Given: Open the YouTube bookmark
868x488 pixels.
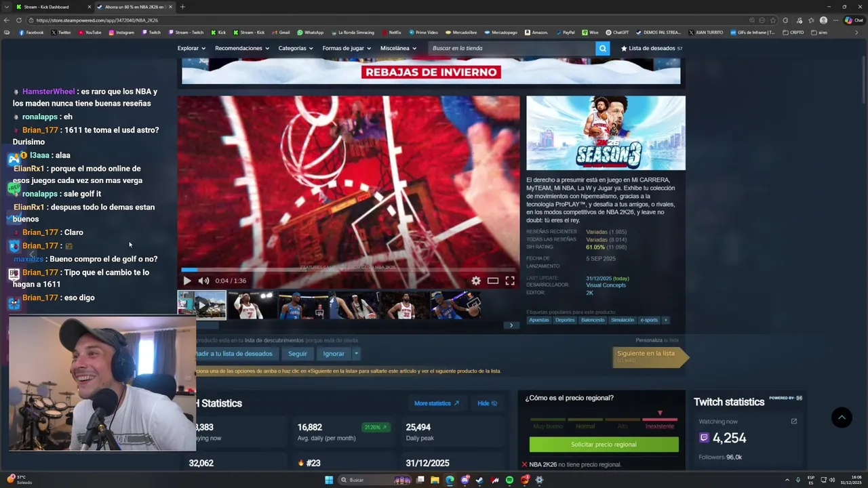Looking at the screenshot, I should pos(90,33).
